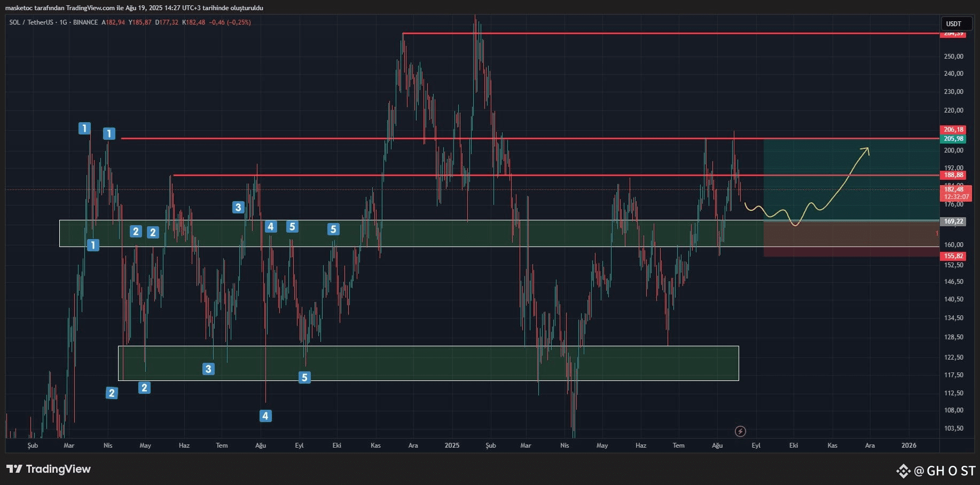Click the 108,00 price axis label
The width and height of the screenshot is (980, 485).
[954, 410]
